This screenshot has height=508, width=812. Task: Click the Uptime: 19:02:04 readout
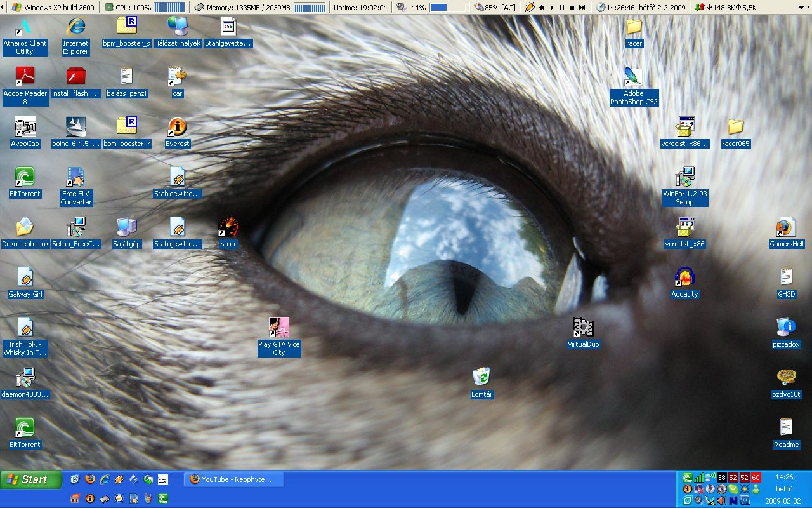[x=360, y=8]
